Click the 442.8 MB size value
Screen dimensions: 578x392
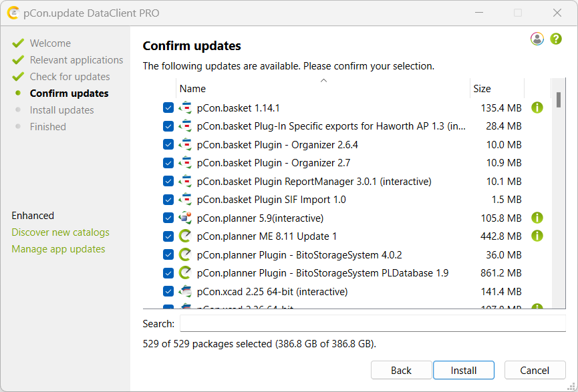[x=501, y=236]
